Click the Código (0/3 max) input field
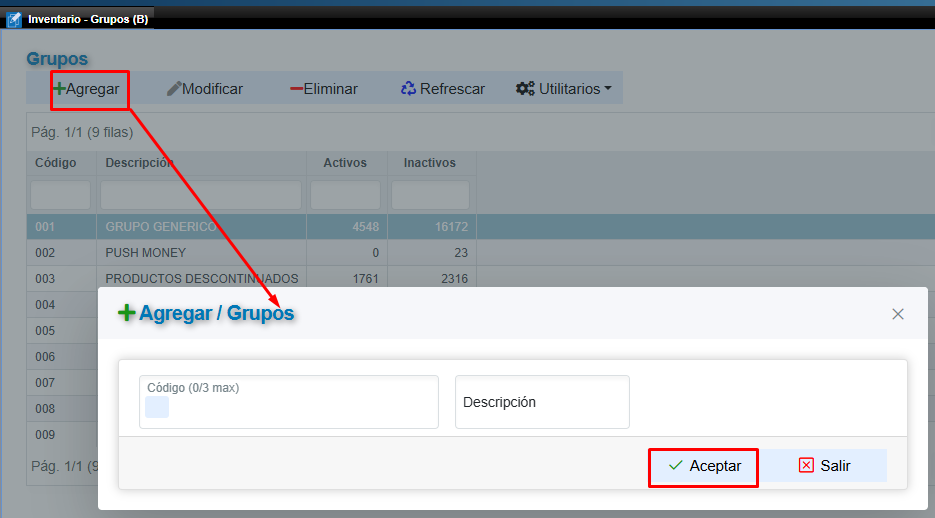Viewport: 935px width, 518px height. pyautogui.click(x=289, y=402)
